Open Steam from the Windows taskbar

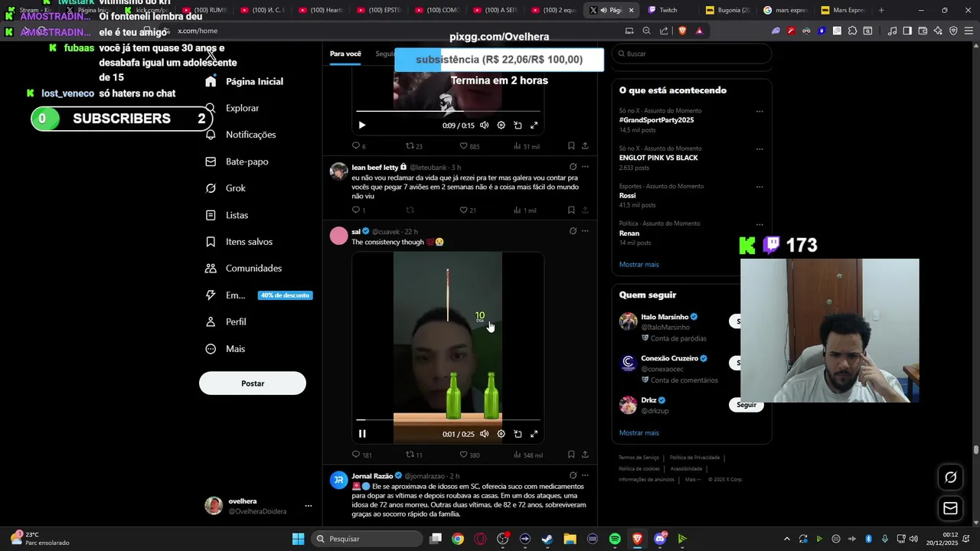547,539
